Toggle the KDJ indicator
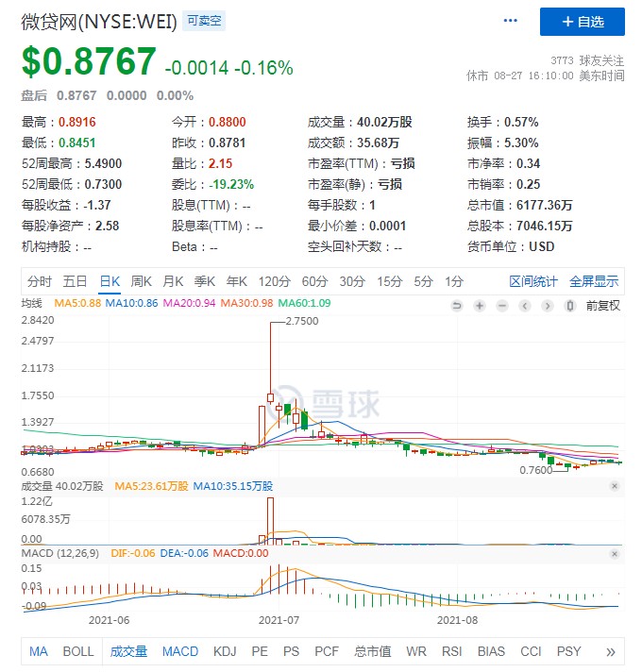The image size is (642, 672). [x=225, y=651]
